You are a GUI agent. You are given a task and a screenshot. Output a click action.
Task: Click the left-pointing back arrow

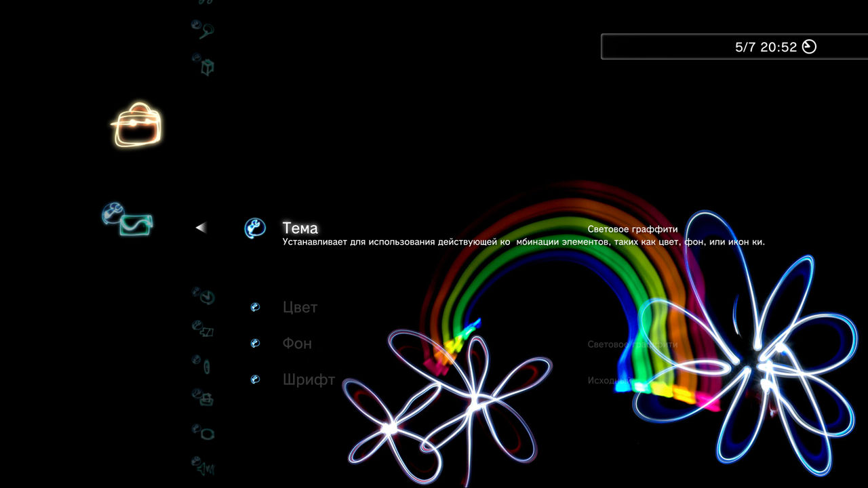(x=201, y=228)
